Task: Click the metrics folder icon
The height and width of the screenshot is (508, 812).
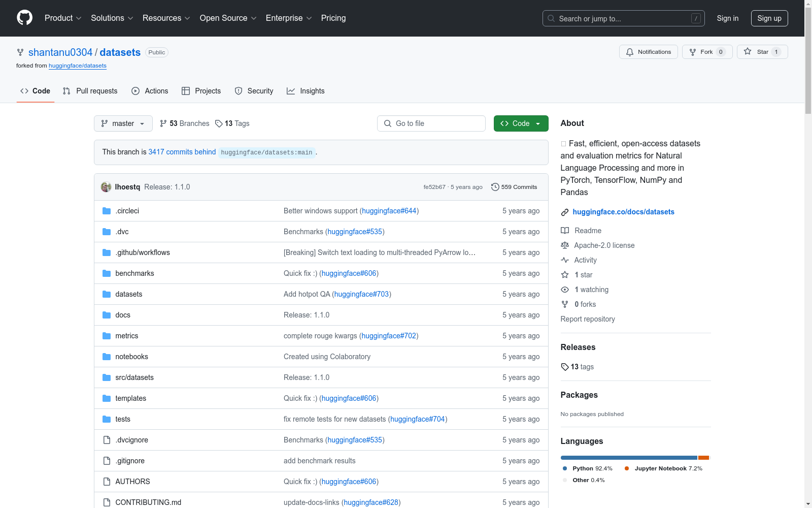Action: coord(107,336)
